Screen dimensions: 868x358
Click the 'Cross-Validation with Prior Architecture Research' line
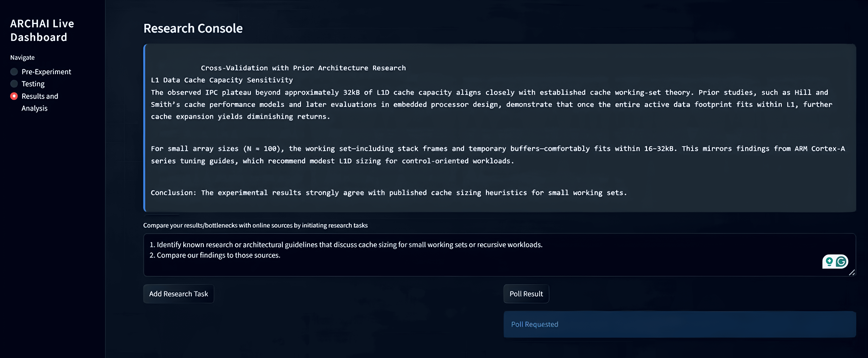pyautogui.click(x=303, y=68)
